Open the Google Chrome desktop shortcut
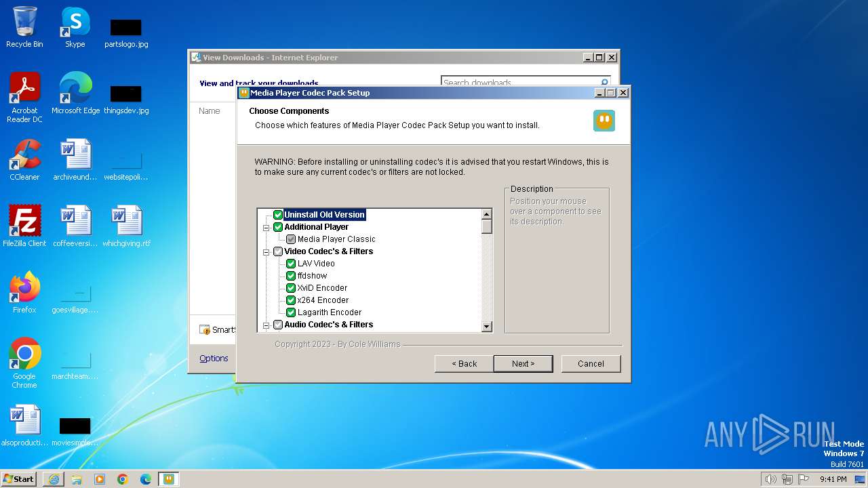The width and height of the screenshot is (868, 488). tap(24, 363)
